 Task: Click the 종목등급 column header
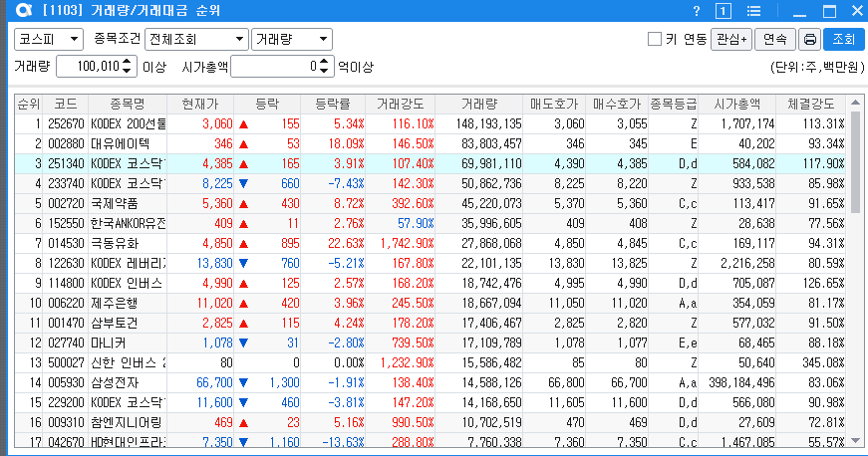(x=673, y=104)
